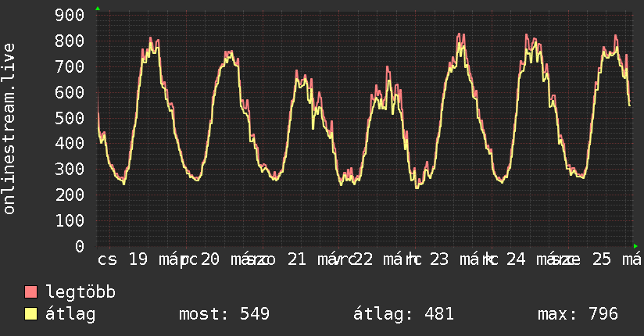Image resolution: width=644 pixels, height=336 pixels.
Task: Click the yellow átlag legend swatch
Action: click(30, 314)
